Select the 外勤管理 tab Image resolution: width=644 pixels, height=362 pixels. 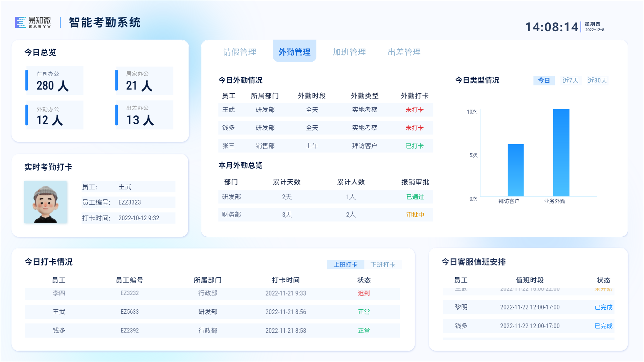point(294,52)
